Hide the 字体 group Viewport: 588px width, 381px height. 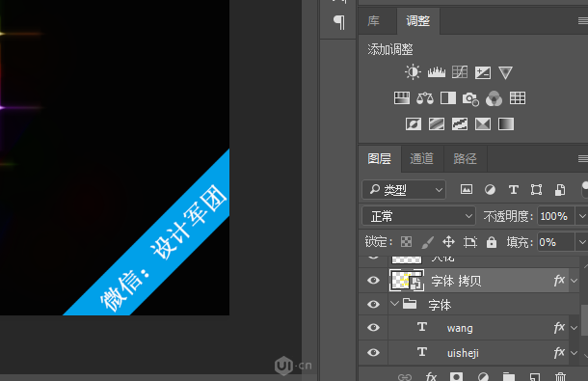(x=373, y=304)
